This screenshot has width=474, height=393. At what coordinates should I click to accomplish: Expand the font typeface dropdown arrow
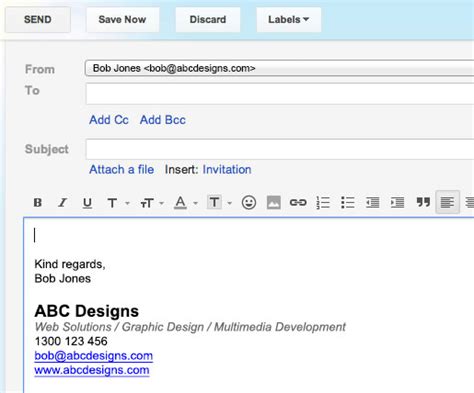tap(127, 203)
